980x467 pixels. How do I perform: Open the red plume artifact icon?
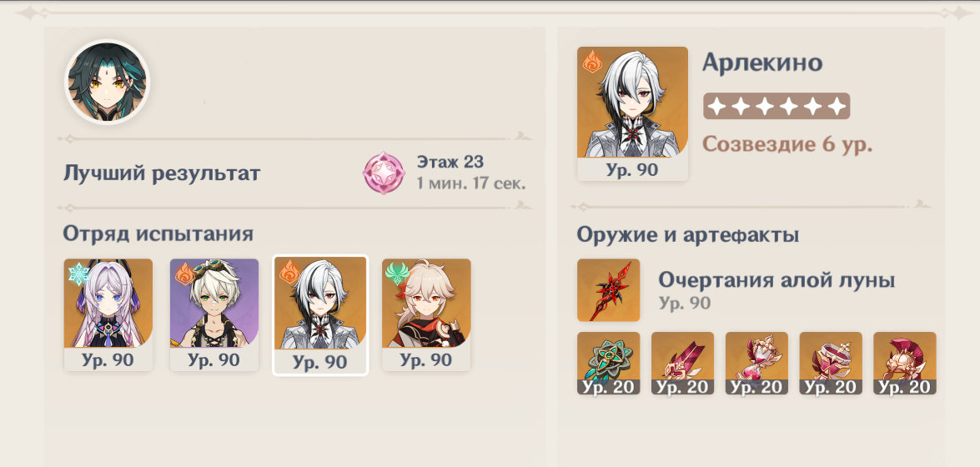682,364
